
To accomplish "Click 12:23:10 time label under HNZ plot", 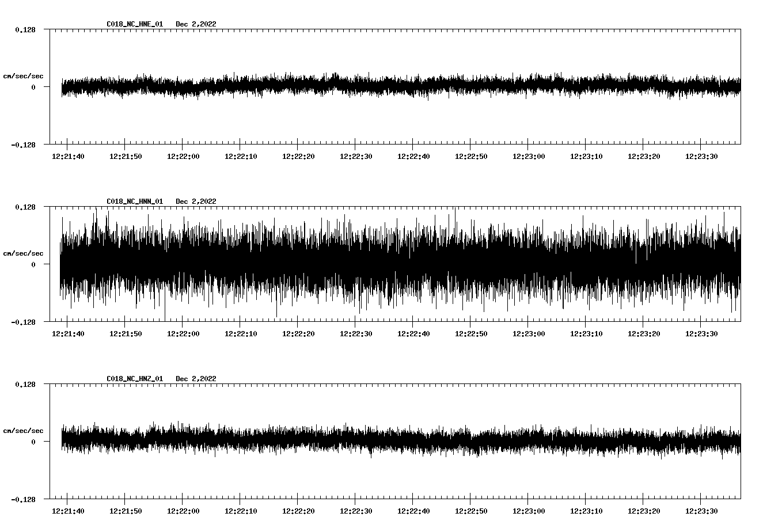I will point(586,511).
